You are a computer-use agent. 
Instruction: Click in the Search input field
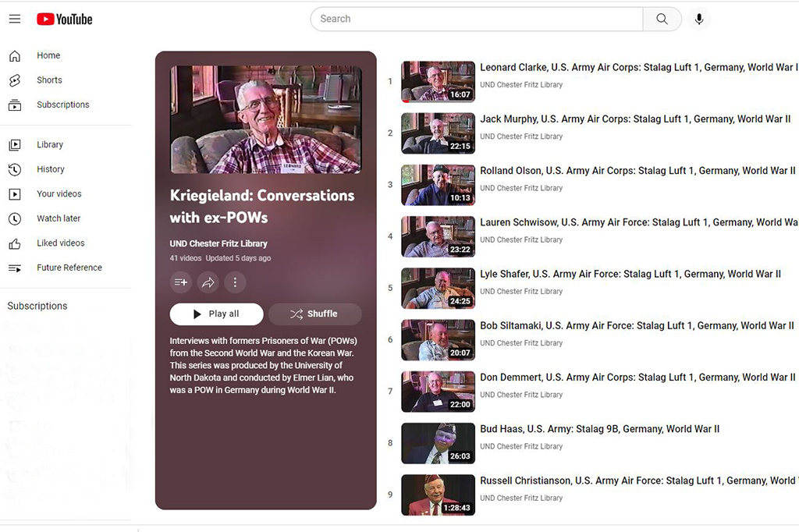coord(477,19)
